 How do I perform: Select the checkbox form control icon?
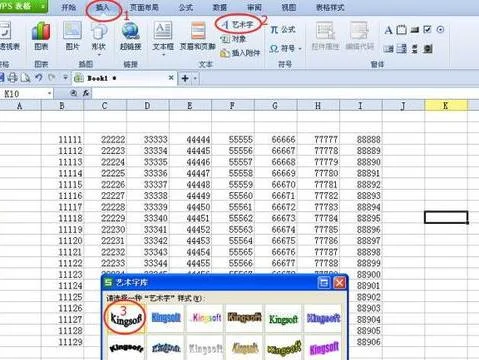427,30
